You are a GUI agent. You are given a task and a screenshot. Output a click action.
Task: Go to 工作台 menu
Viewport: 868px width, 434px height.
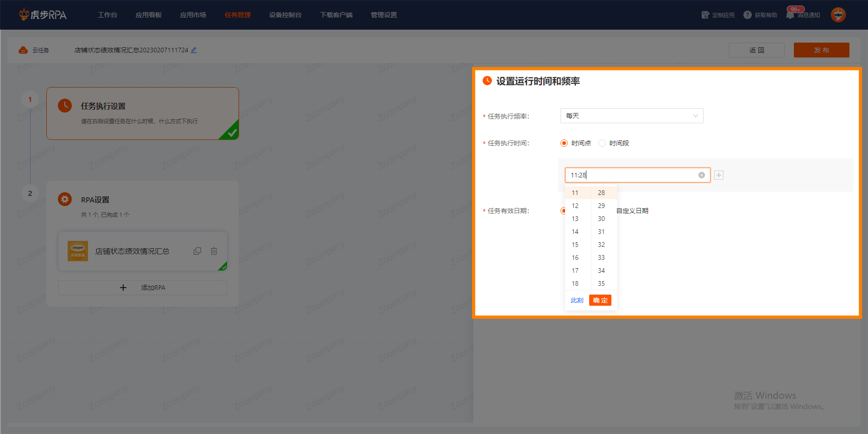point(107,15)
